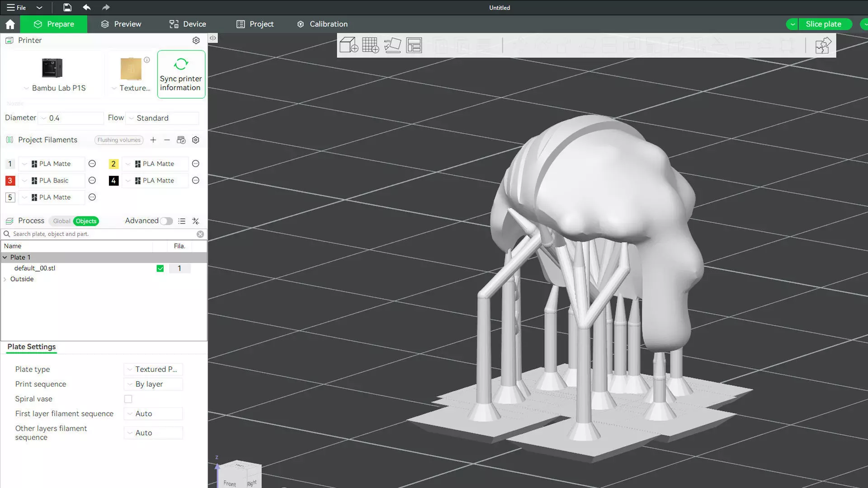
Task: Click the Auto orient toolbar icon
Action: pos(392,45)
